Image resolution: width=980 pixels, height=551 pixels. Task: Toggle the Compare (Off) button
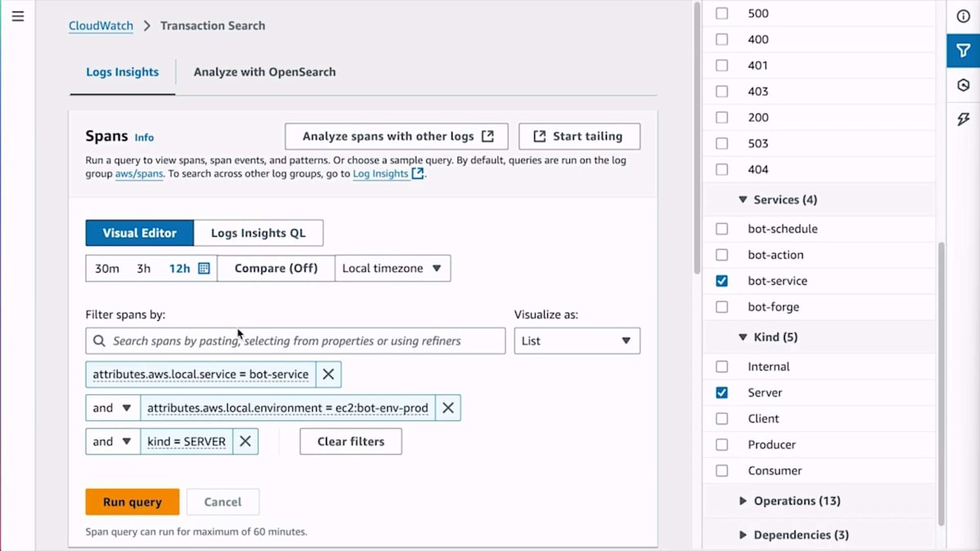(x=276, y=269)
